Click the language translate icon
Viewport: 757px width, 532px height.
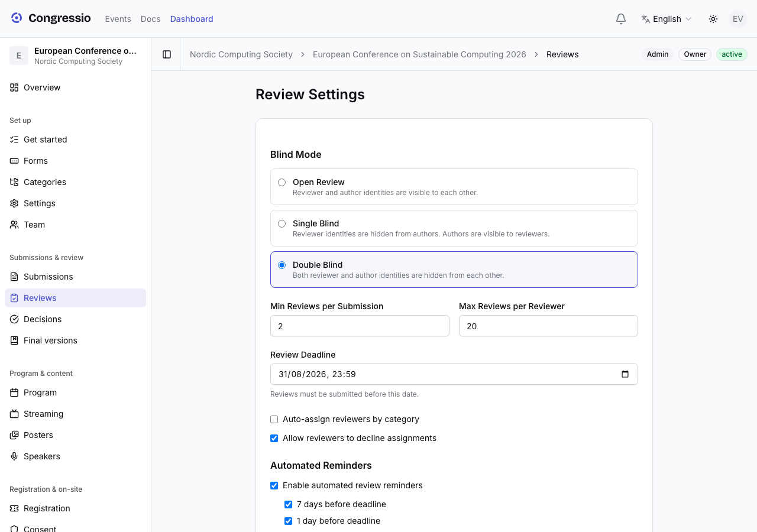coord(646,19)
